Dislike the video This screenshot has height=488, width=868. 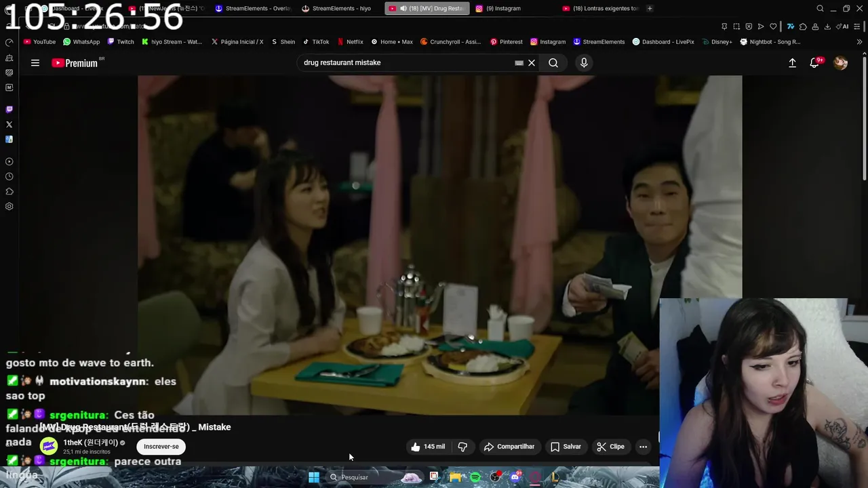tap(462, 447)
